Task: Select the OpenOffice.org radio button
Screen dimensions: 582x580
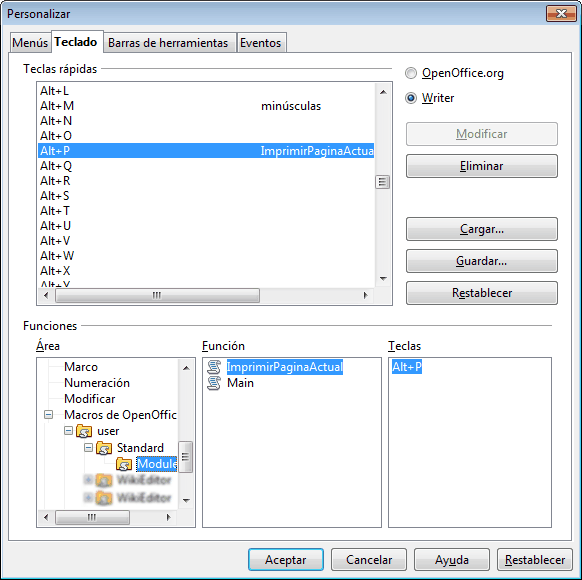Action: click(411, 73)
